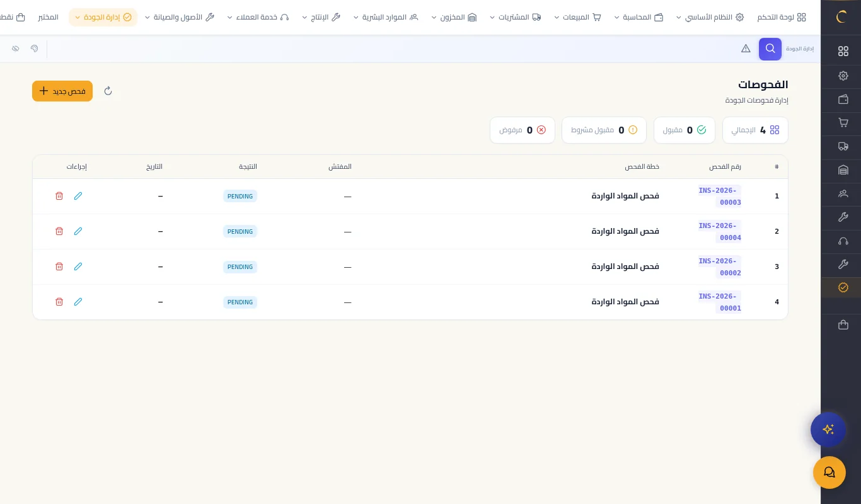This screenshot has height=504, width=861.
Task: Edit inspection INS-2026-00003 with pencil icon
Action: pos(78,196)
